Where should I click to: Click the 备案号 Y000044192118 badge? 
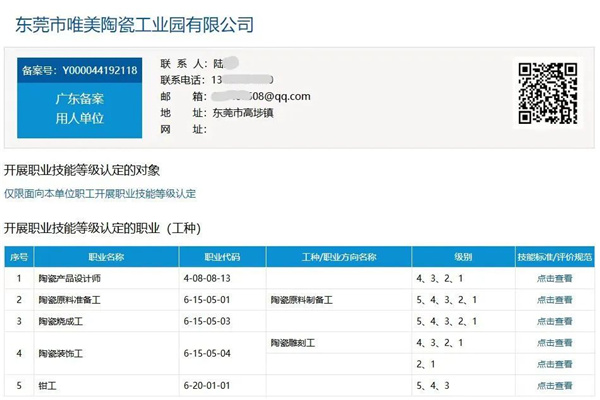(x=80, y=70)
